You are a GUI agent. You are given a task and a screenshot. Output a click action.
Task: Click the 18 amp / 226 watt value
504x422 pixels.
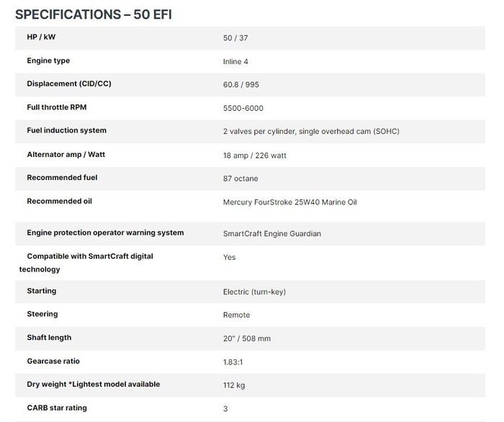[x=255, y=156]
